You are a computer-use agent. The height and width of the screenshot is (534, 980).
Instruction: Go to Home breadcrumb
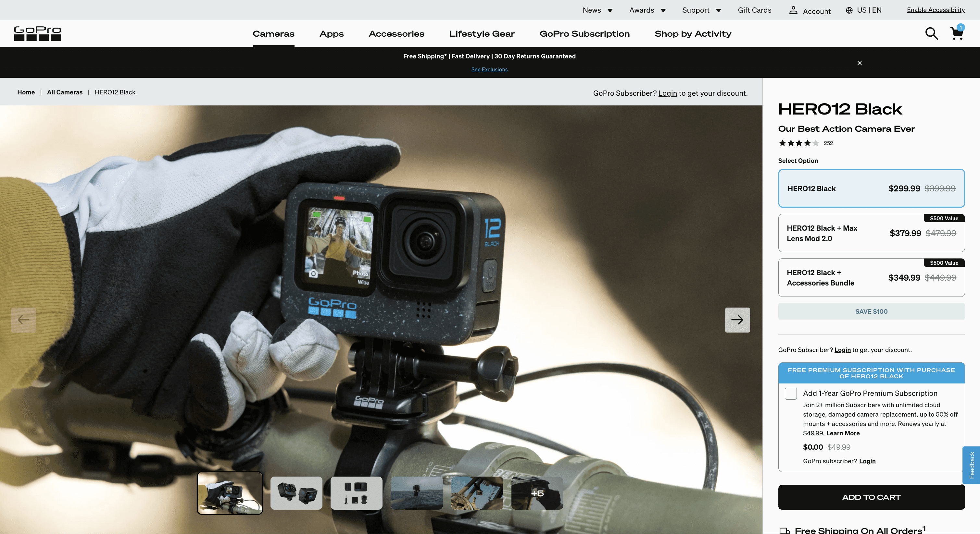(x=26, y=92)
